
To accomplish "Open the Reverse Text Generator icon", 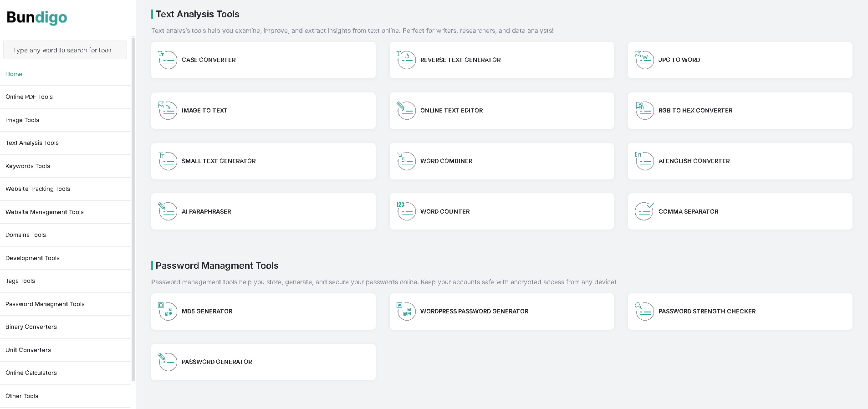I will pyautogui.click(x=406, y=60).
